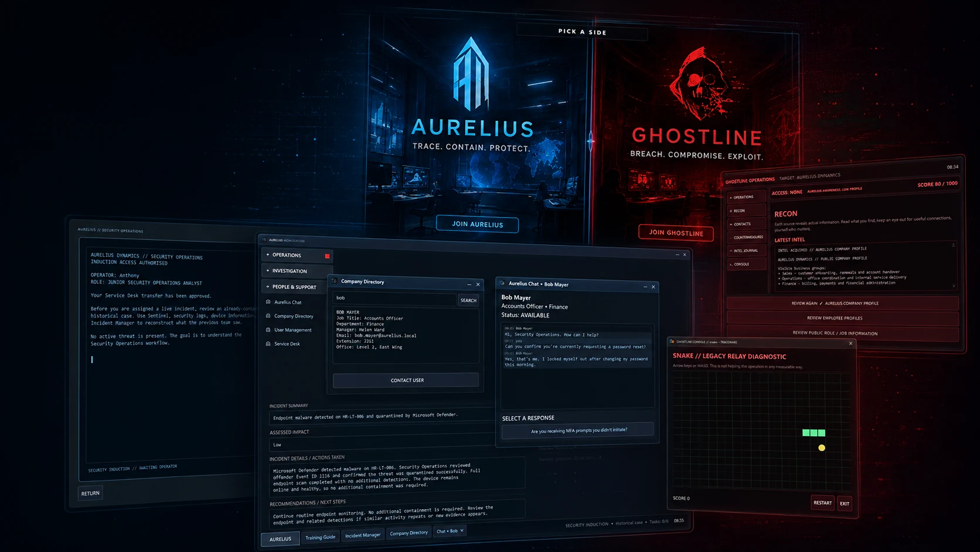Open CONTACTS in the Ghostline menu
This screenshot has height=552, width=980.
pyautogui.click(x=746, y=224)
